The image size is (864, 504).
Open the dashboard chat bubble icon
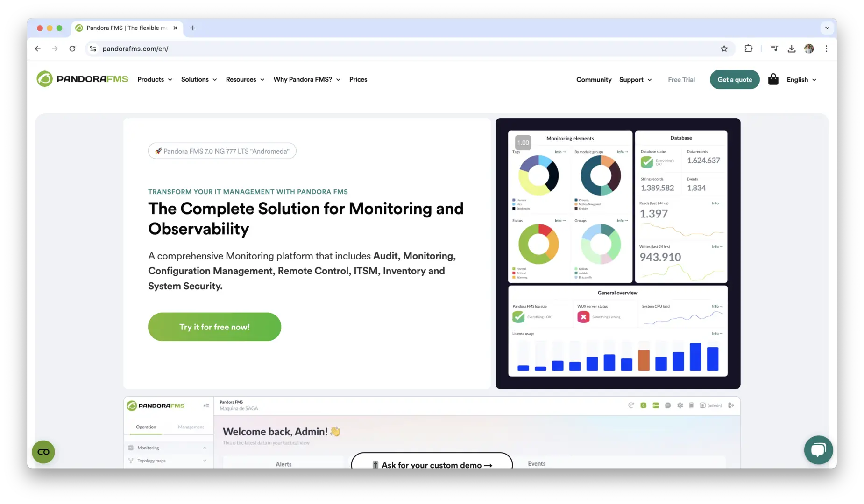point(668,406)
